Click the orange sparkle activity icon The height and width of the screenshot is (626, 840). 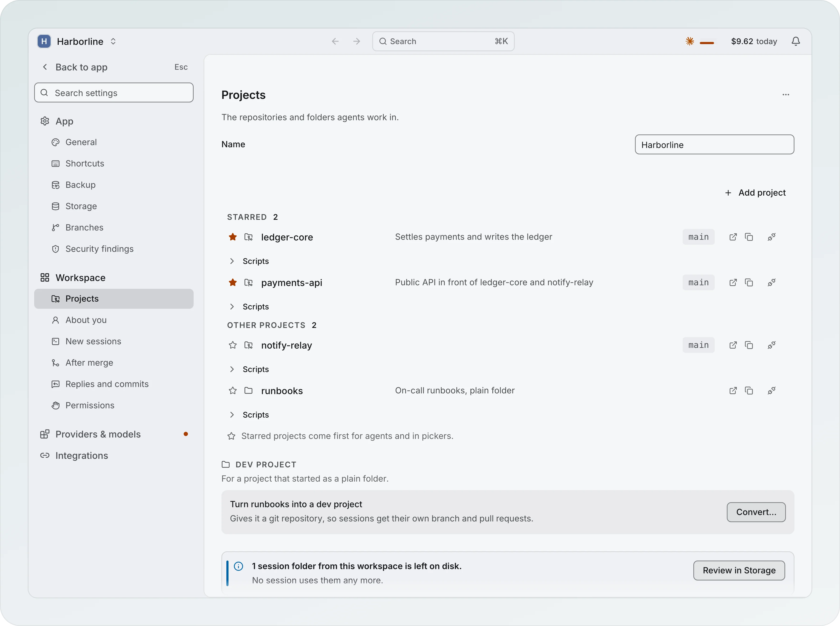click(x=690, y=41)
